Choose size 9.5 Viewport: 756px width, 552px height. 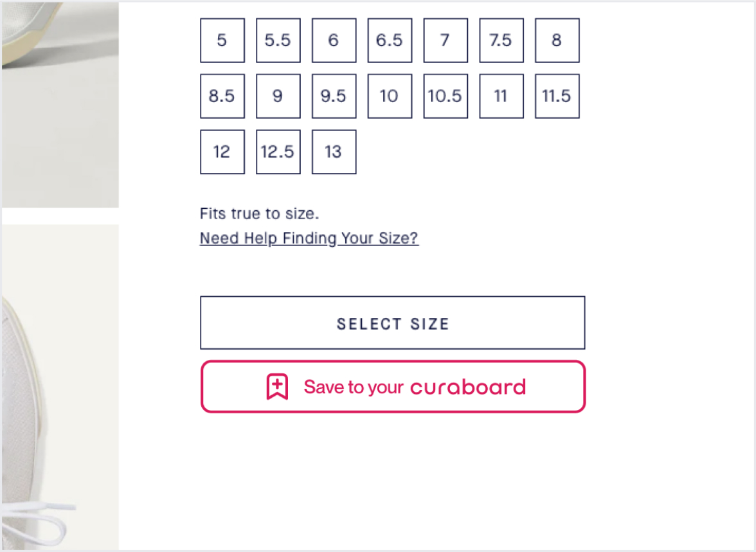(334, 96)
